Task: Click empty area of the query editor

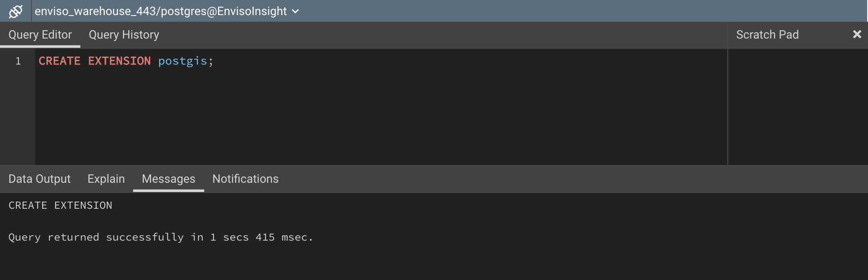Action: point(377,117)
